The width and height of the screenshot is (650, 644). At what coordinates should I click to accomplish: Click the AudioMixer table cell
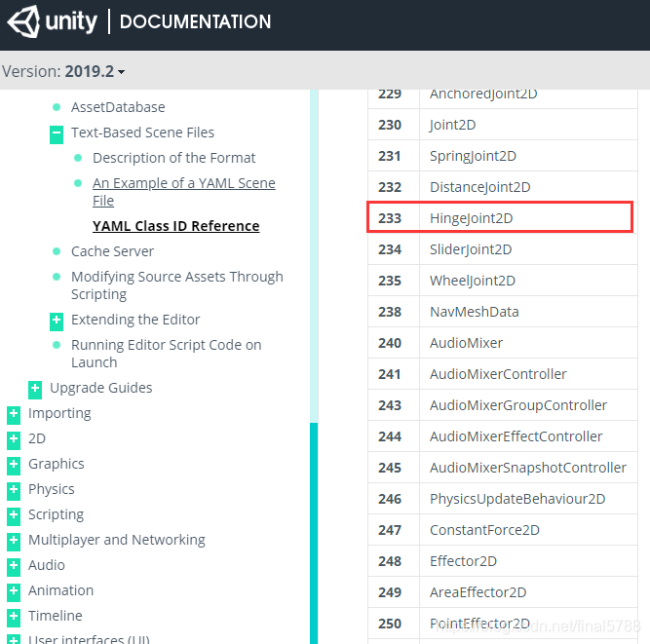point(528,343)
